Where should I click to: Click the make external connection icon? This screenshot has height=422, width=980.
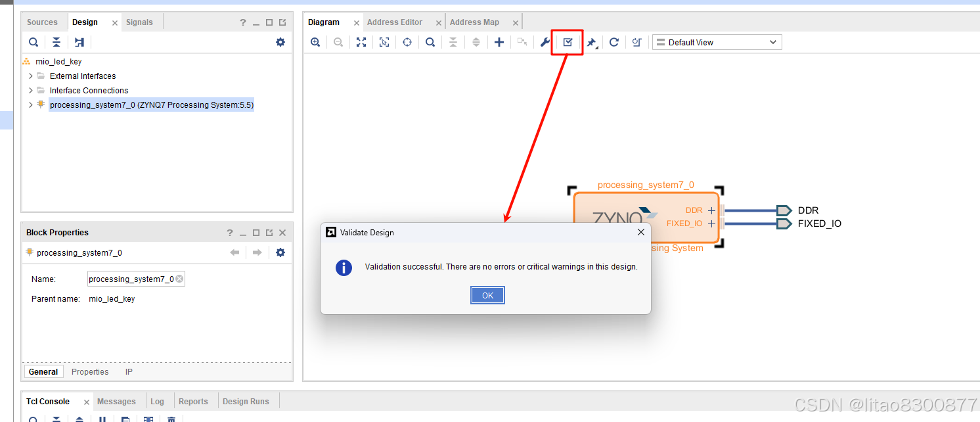click(522, 42)
